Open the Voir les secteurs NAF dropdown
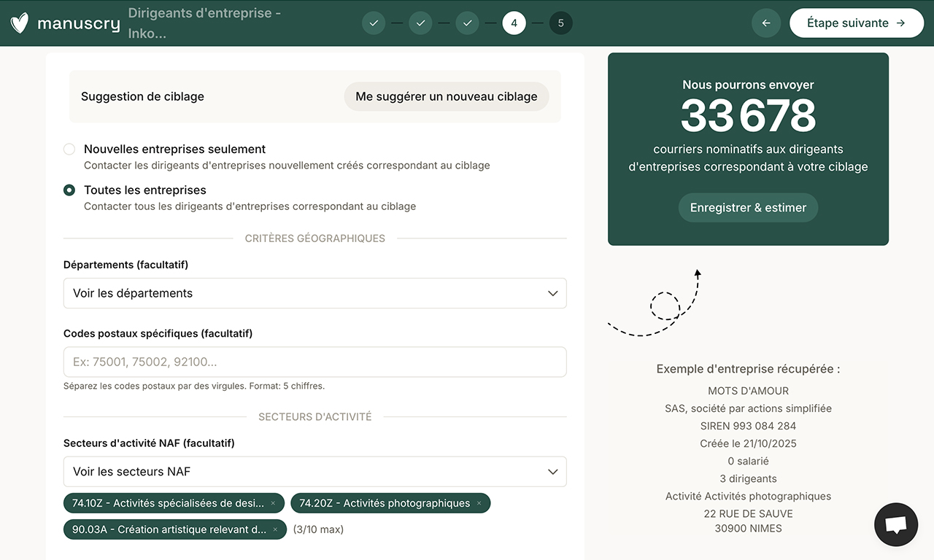 click(x=315, y=471)
